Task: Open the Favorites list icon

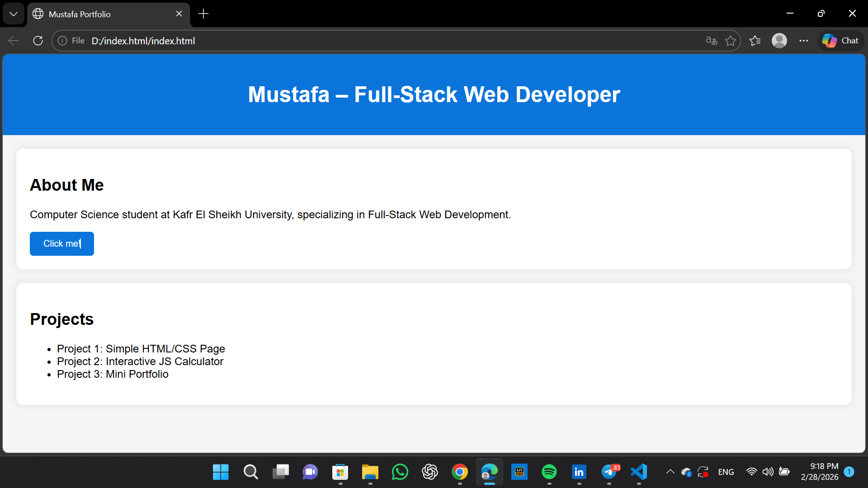Action: (755, 41)
